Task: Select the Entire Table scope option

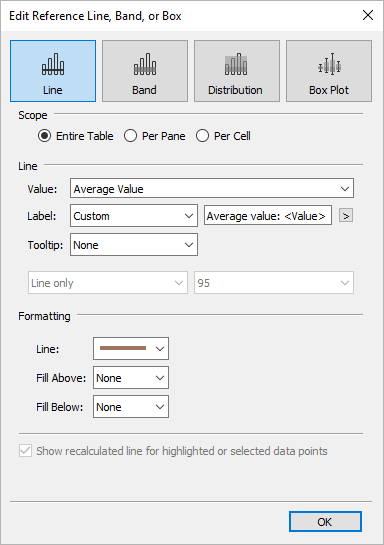Action: point(75,136)
